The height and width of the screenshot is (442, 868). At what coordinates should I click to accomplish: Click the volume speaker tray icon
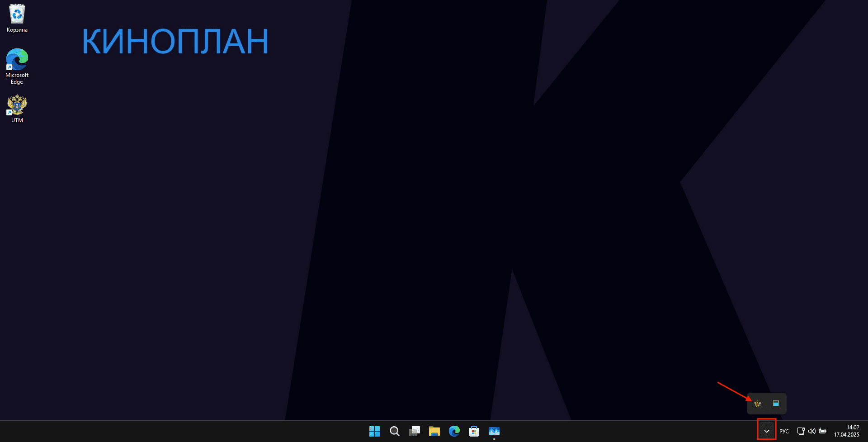[812, 431]
